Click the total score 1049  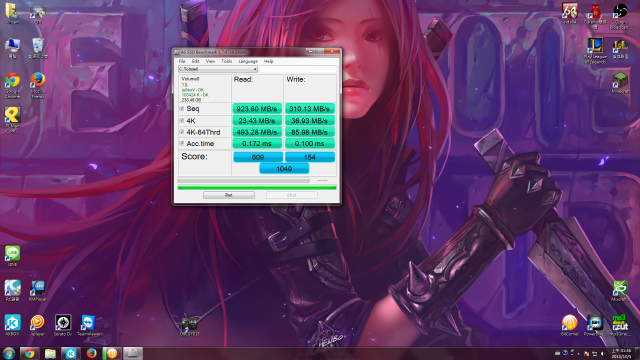(284, 169)
